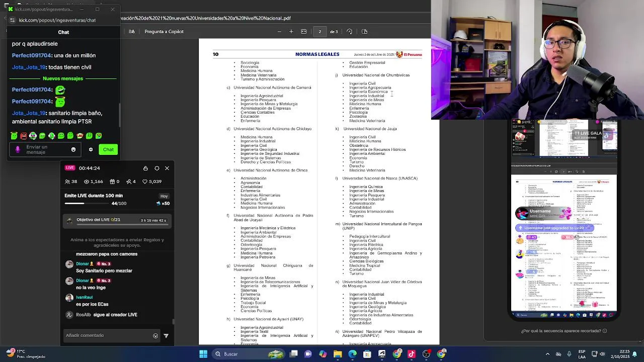Click PDF page number field showing 2
The image size is (644, 362).
click(x=320, y=32)
